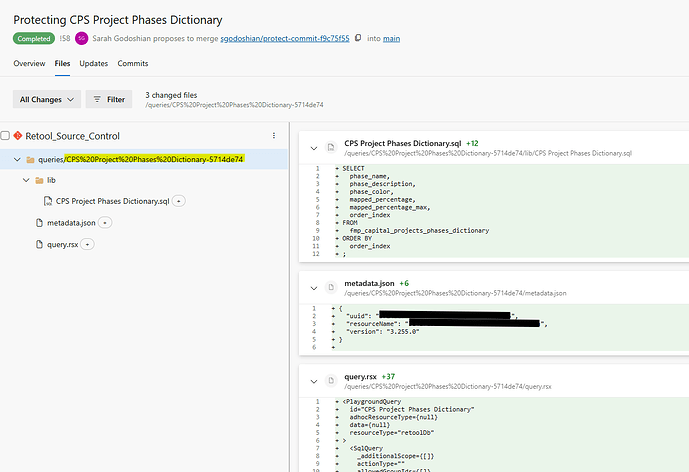Switch to the Commits tab
The image size is (689, 472).
click(133, 63)
